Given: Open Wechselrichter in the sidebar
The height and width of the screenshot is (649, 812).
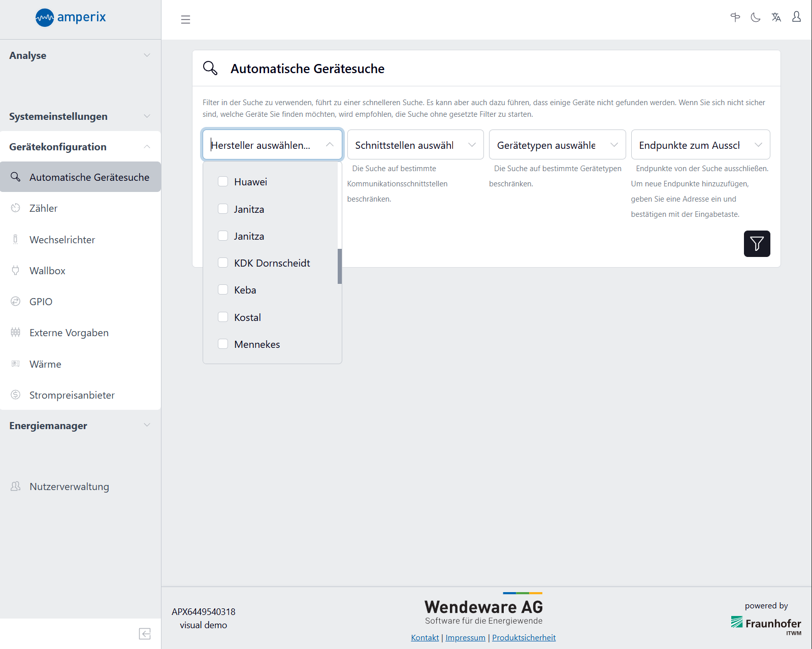Looking at the screenshot, I should (x=62, y=240).
